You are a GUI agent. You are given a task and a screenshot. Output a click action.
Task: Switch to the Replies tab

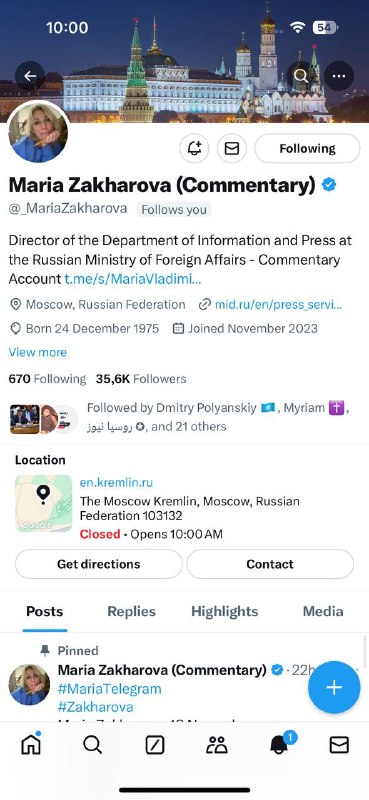pos(132,611)
